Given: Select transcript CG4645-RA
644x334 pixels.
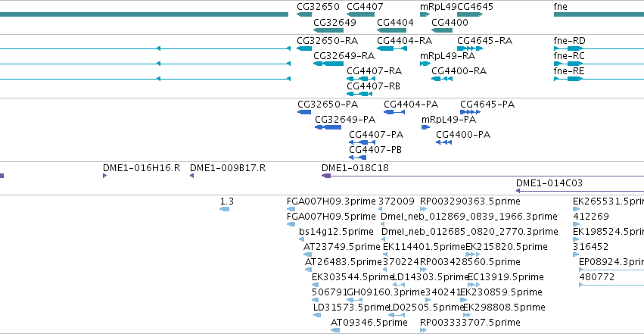Looking at the screenshot, I should [x=470, y=48].
